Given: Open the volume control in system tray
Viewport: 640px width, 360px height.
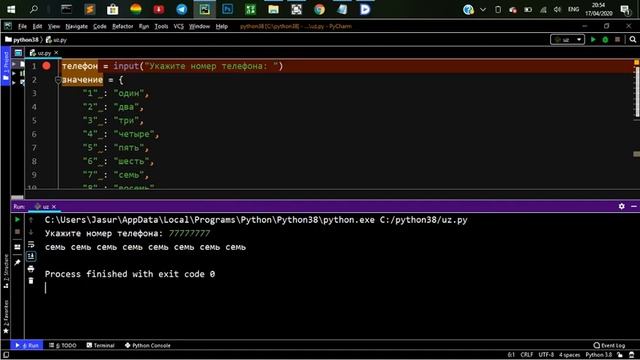Looking at the screenshot, I should pos(558,9).
